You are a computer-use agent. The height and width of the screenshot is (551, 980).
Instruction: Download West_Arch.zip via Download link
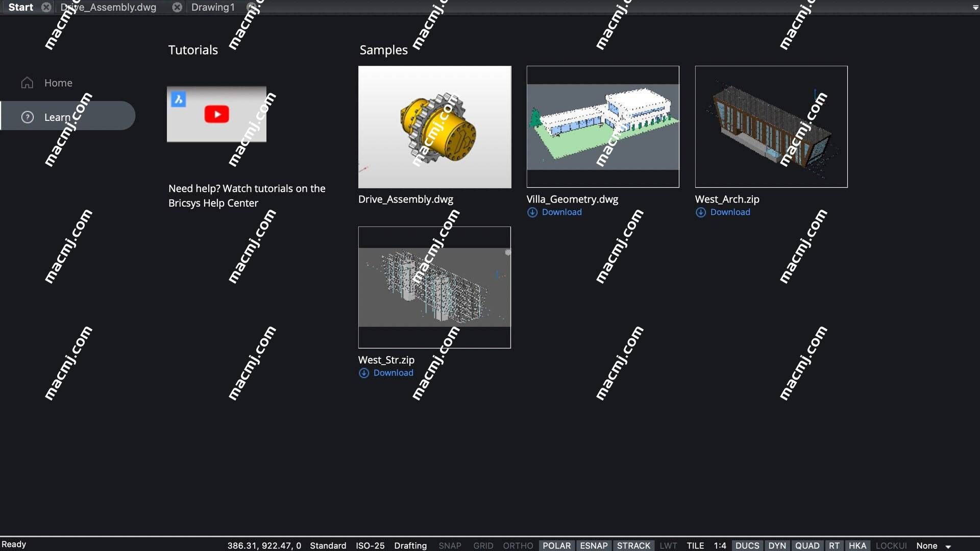tap(730, 212)
